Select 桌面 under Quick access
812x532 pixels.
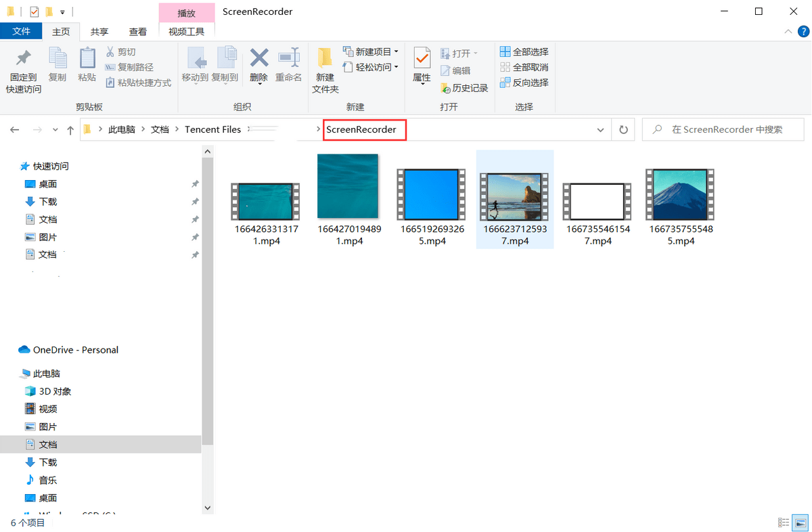pyautogui.click(x=47, y=184)
